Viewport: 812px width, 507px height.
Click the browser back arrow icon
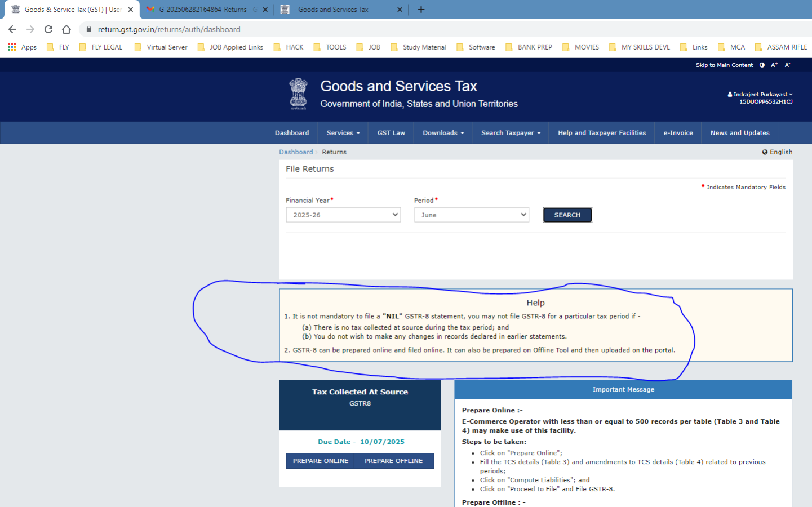[12, 29]
